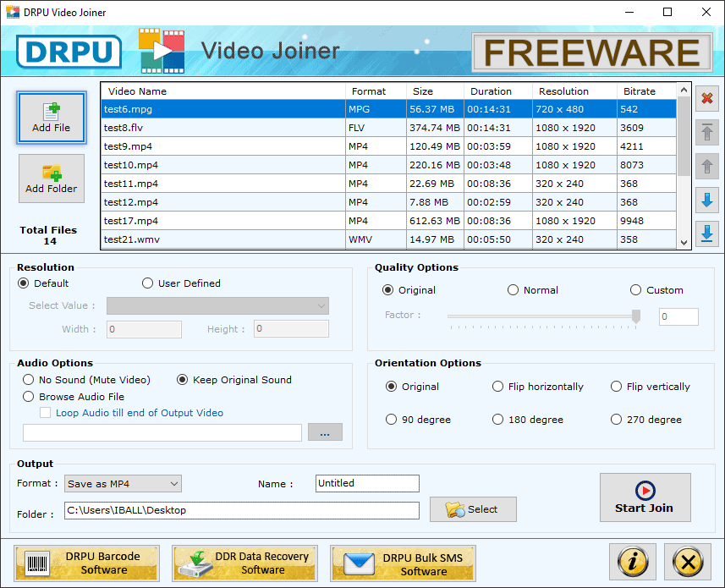Click the Add Folder button

52,179
